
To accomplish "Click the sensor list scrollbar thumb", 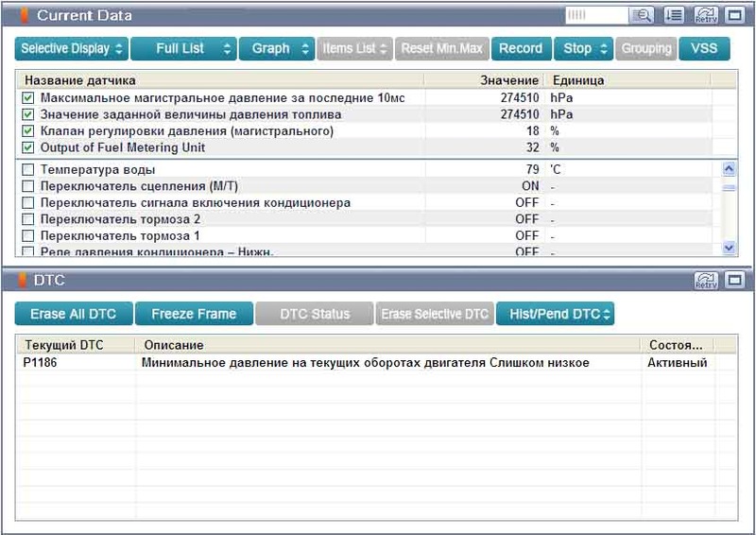I will (x=729, y=188).
